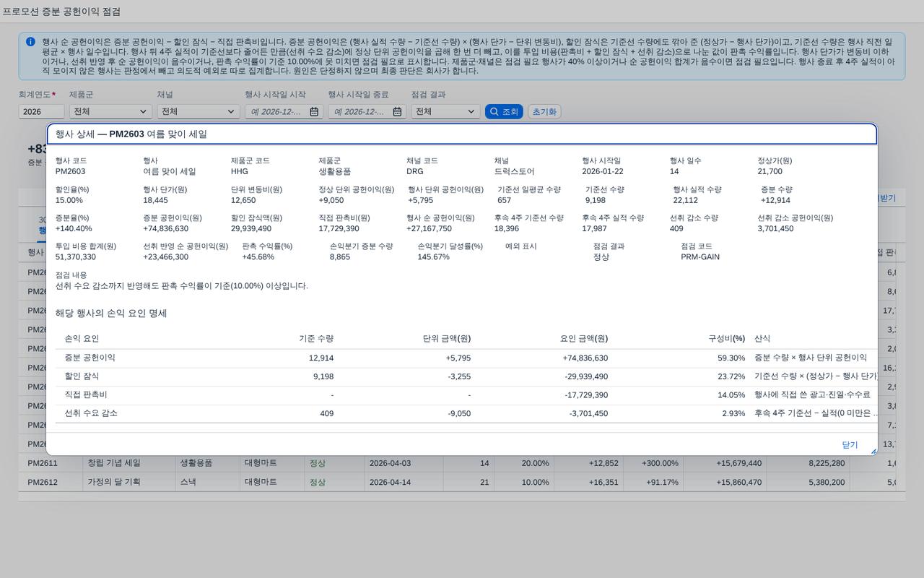The width and height of the screenshot is (924, 578).
Task: Click the 판촉 수익률 value +45.68%
Action: pyautogui.click(x=258, y=257)
